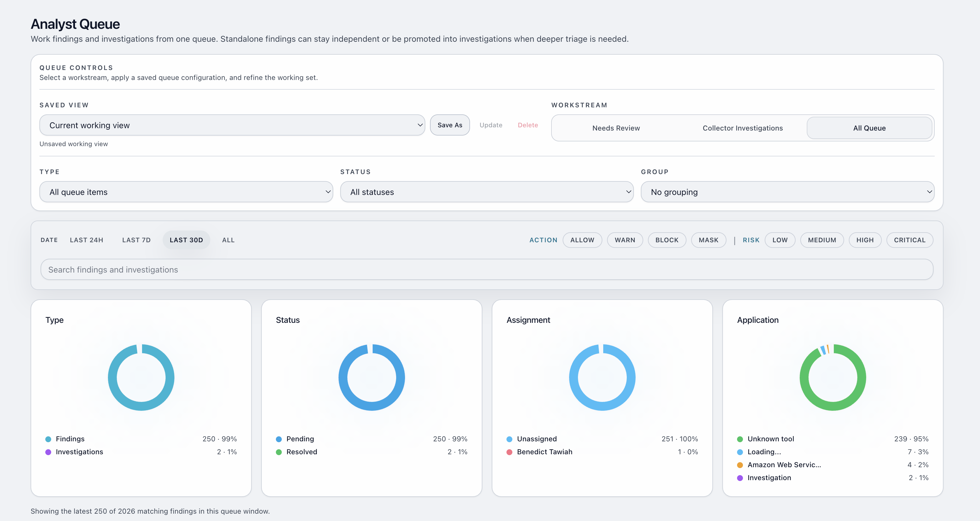
Task: Expand the Type filter dropdown
Action: (186, 192)
